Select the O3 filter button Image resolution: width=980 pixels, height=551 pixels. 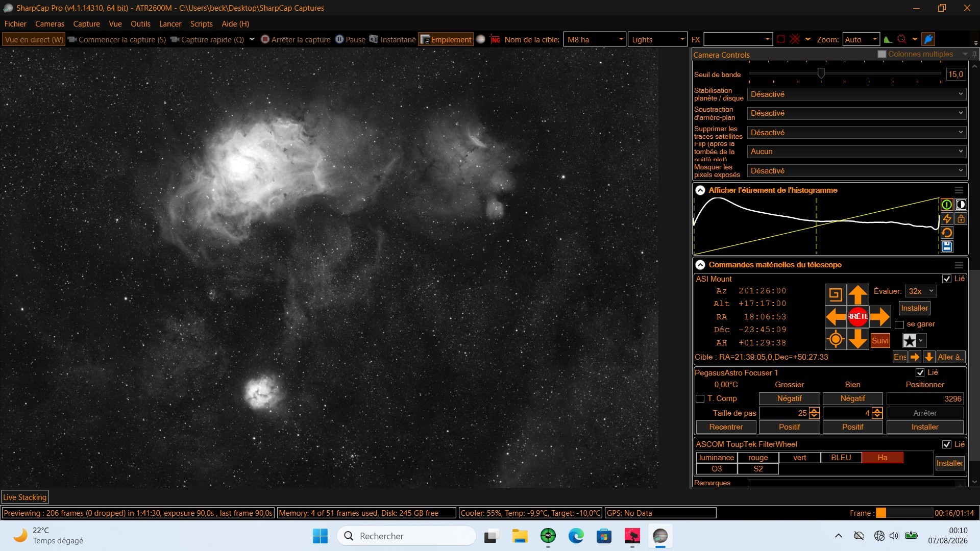click(x=717, y=469)
